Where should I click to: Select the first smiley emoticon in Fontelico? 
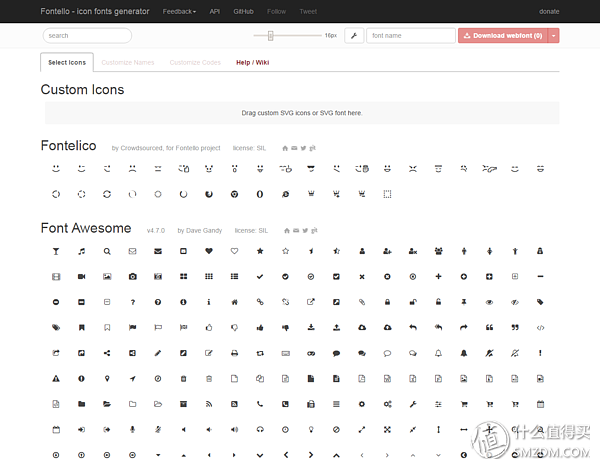(x=56, y=169)
